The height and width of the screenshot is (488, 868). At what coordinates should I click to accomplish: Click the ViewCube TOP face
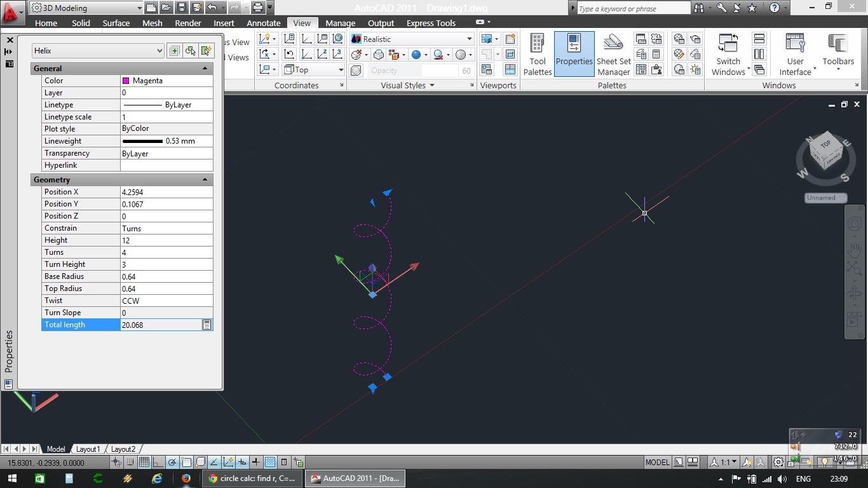point(825,144)
